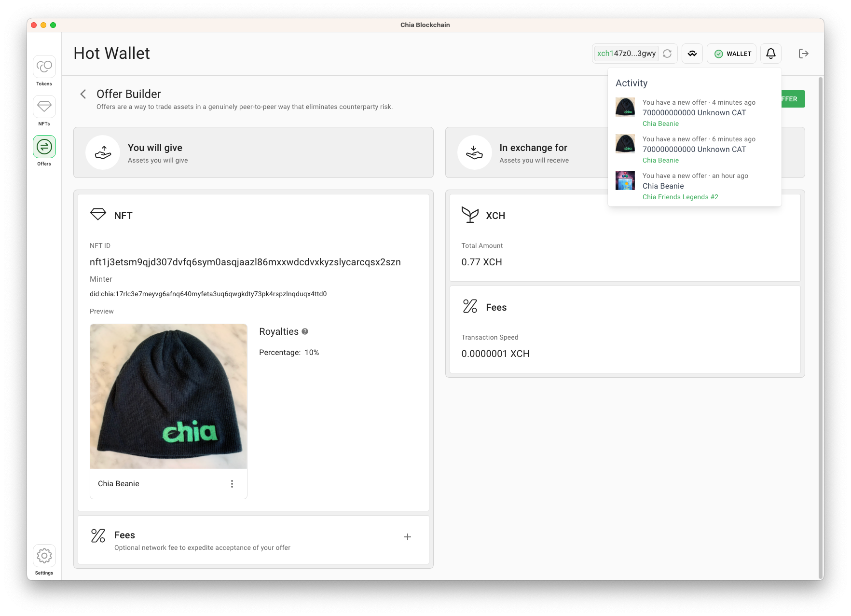This screenshot has height=616, width=851.
Task: Open the Chia Beanie three-dot menu
Action: click(x=232, y=484)
